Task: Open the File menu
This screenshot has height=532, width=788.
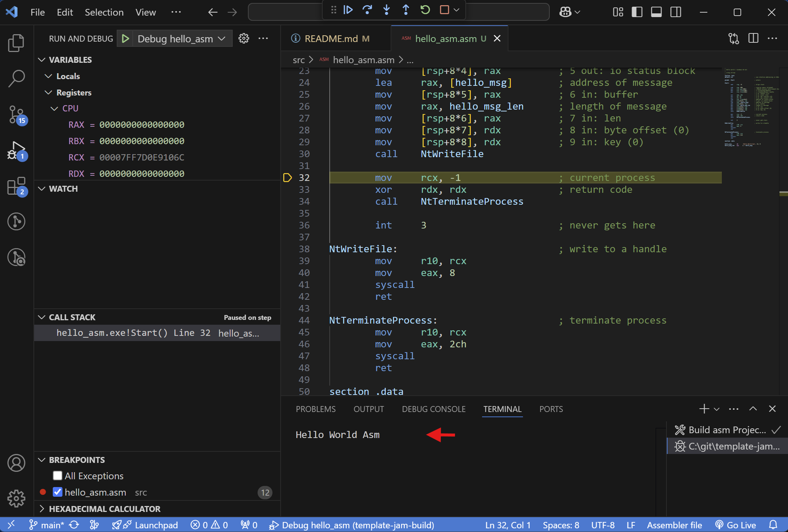Action: [x=38, y=12]
